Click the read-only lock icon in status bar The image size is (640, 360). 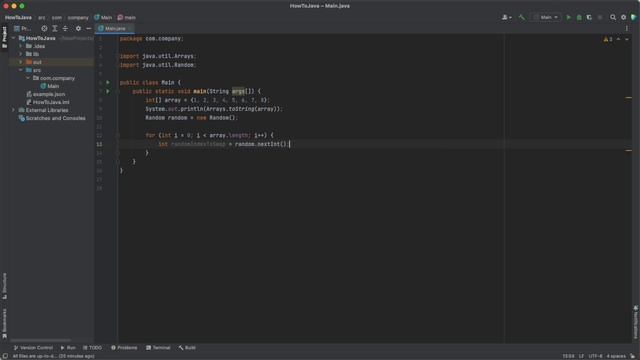point(632,356)
